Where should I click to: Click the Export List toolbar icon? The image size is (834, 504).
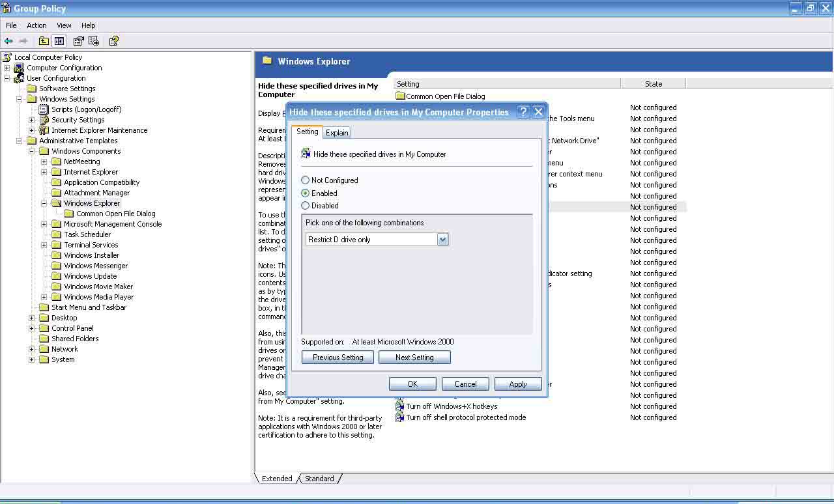pyautogui.click(x=94, y=41)
